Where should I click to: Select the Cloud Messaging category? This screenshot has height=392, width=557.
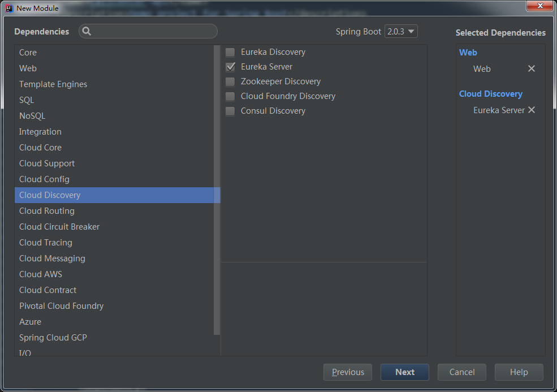[x=114, y=259]
